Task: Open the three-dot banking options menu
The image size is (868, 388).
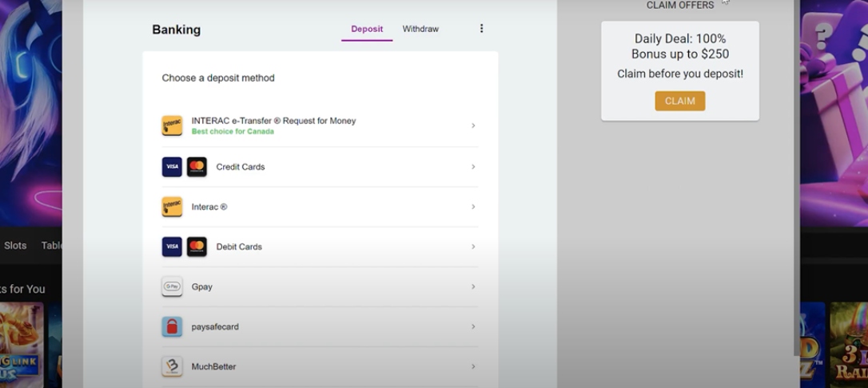Action: coord(482,28)
